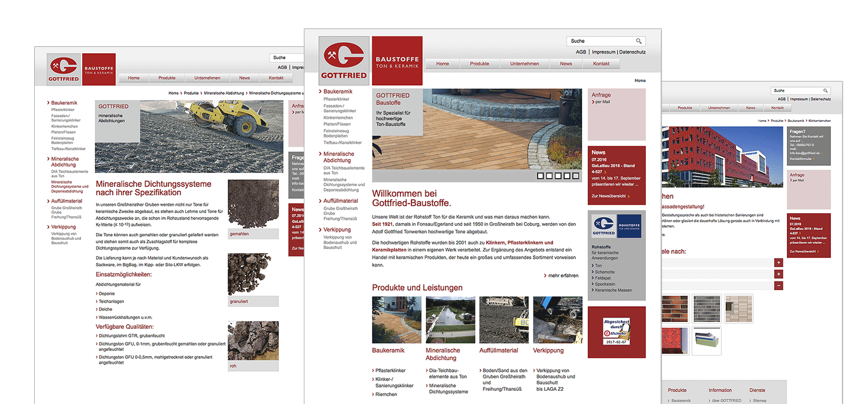Expand the first plus accordion on right page
This screenshot has width=868, height=404.
point(779,262)
